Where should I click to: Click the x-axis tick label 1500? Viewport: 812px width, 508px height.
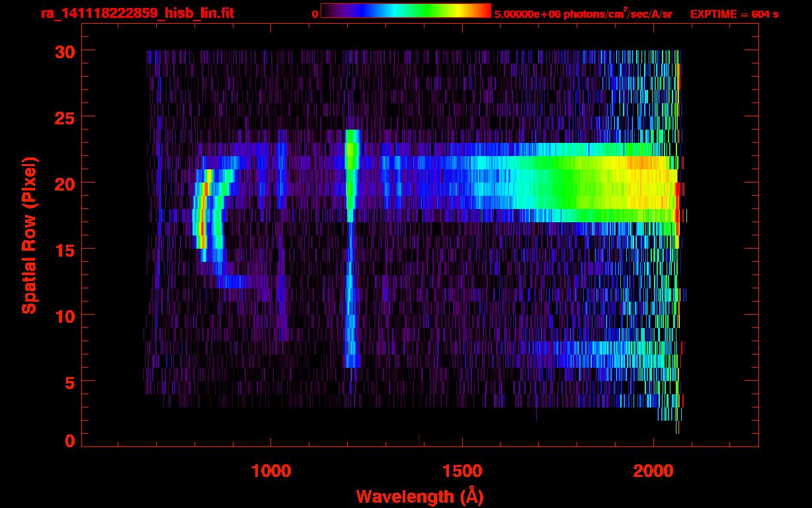(462, 470)
